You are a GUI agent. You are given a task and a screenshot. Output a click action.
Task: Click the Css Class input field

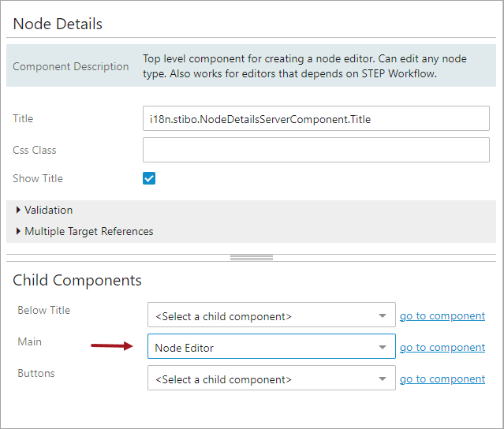(315, 150)
